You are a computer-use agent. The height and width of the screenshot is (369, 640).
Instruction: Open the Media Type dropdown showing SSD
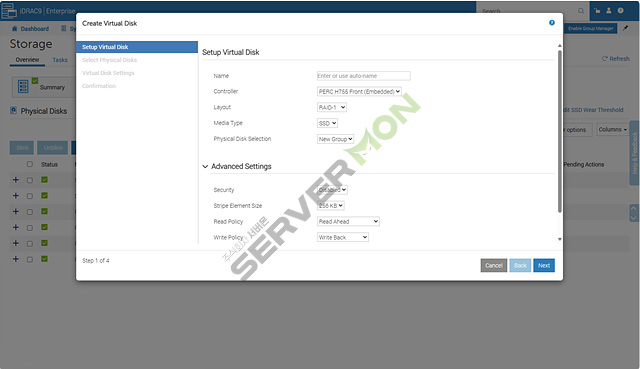point(327,123)
